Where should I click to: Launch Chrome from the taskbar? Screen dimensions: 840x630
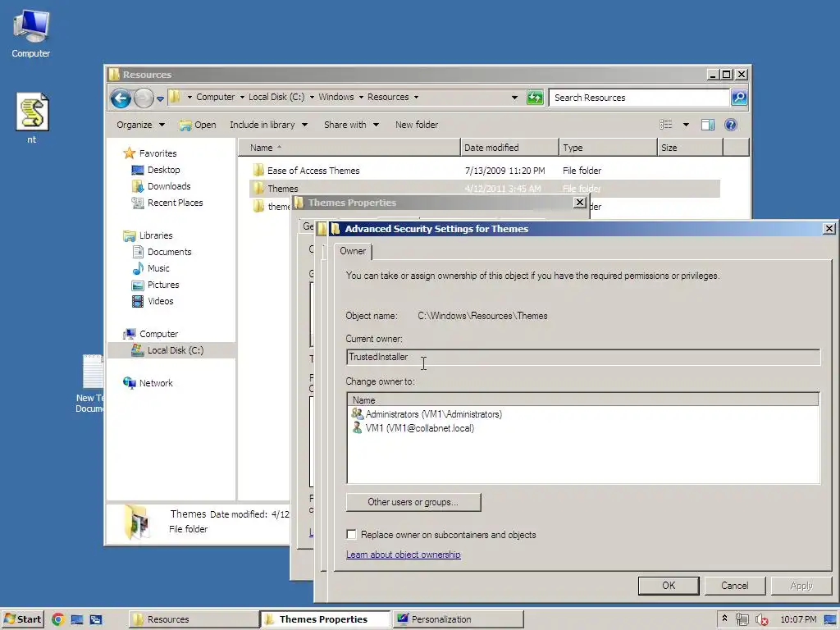[x=58, y=619]
